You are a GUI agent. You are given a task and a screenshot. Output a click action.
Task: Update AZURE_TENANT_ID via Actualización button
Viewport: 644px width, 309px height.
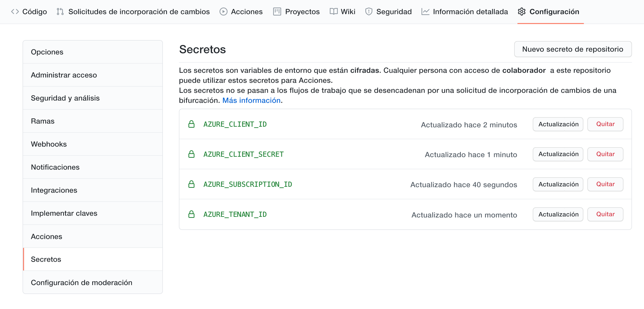click(x=558, y=214)
